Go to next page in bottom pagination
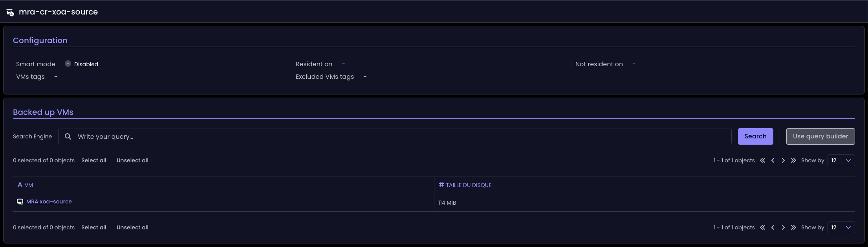Image resolution: width=868 pixels, height=247 pixels. pos(783,227)
